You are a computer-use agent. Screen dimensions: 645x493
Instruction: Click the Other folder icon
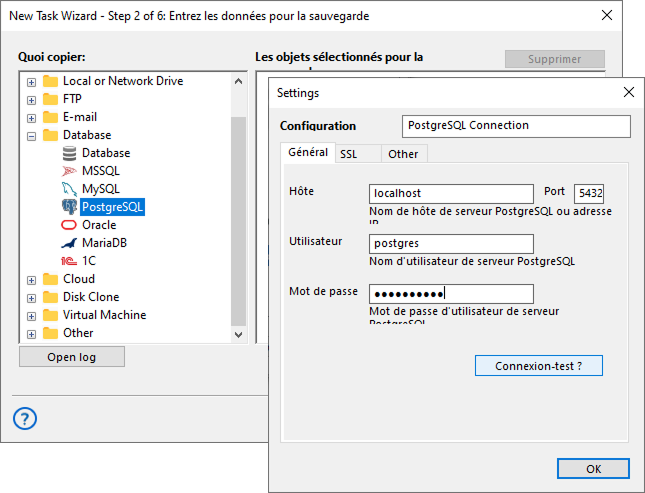pyautogui.click(x=50, y=333)
